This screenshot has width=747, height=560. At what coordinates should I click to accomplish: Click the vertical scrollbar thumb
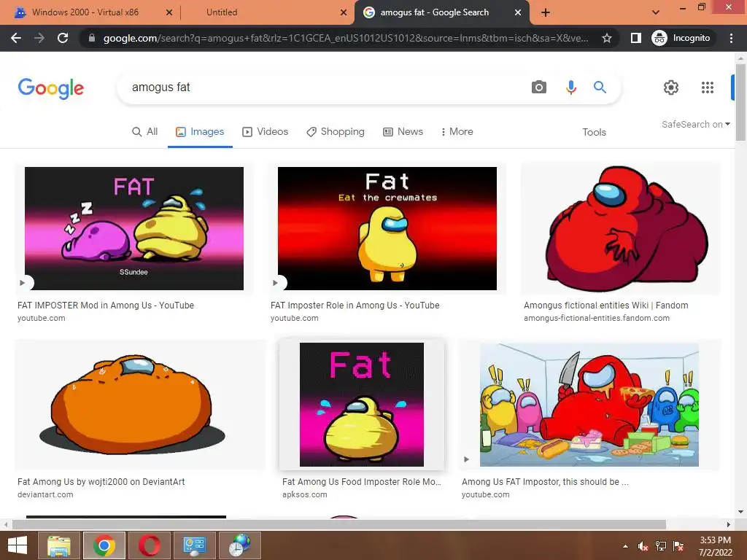click(740, 102)
